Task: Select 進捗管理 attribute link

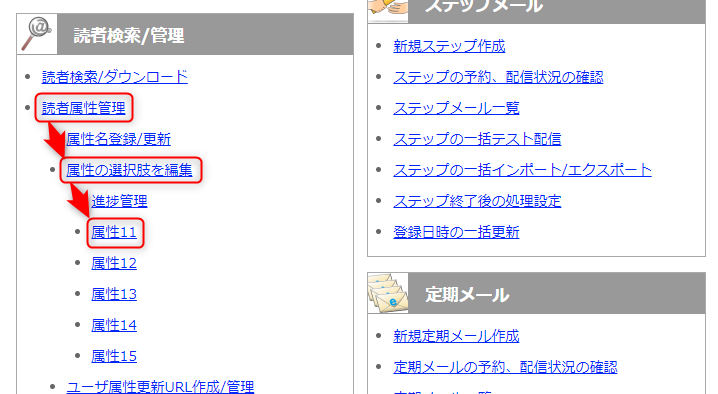Action: click(x=119, y=201)
